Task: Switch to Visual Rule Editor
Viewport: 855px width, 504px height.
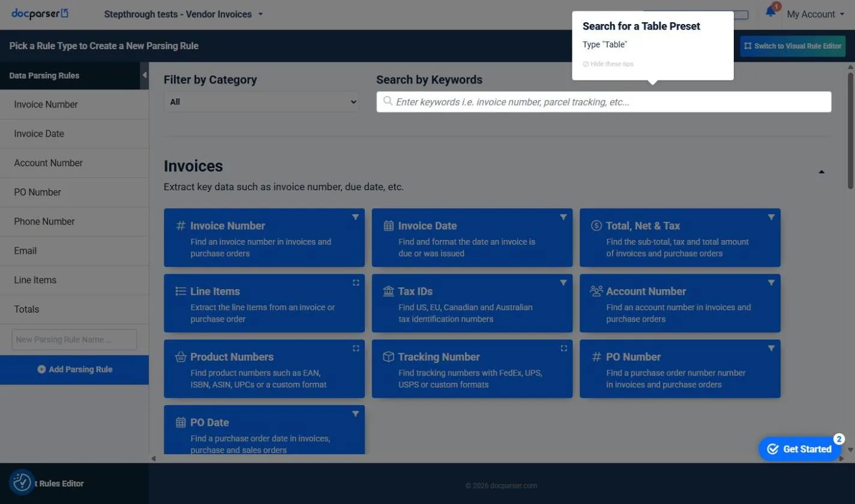Action: click(x=793, y=46)
